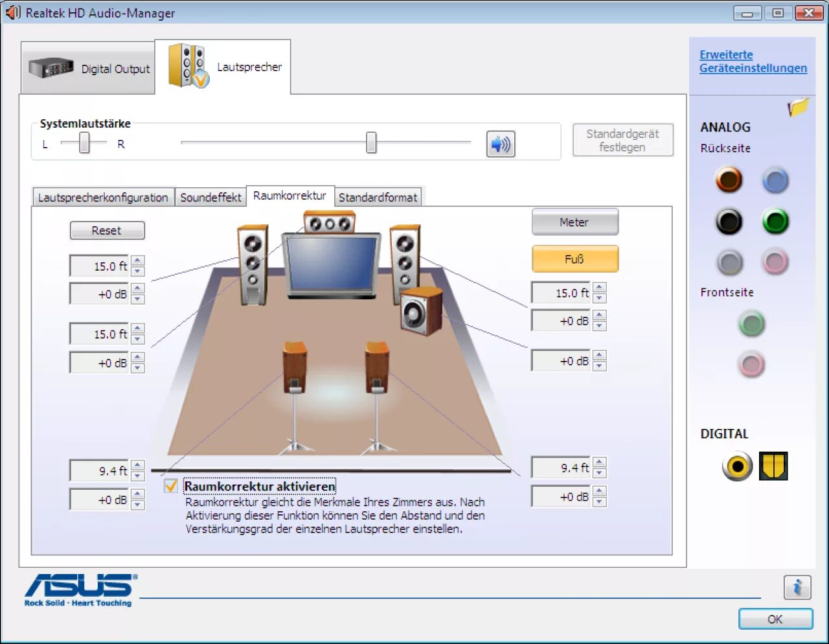The width and height of the screenshot is (829, 644).
Task: Click subwoofer +0 dB gain field
Action: 562,360
